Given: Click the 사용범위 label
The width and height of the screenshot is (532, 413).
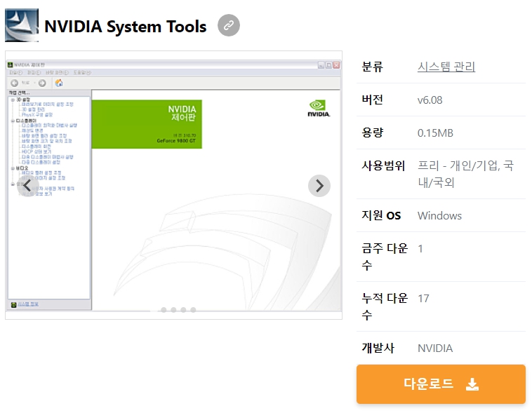Looking at the screenshot, I should click(383, 165).
